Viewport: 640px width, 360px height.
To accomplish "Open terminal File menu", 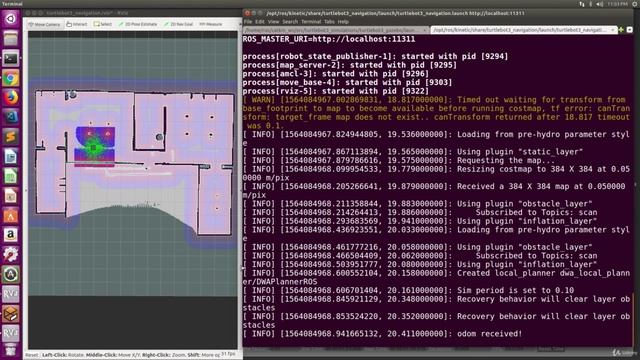I will [x=248, y=22].
